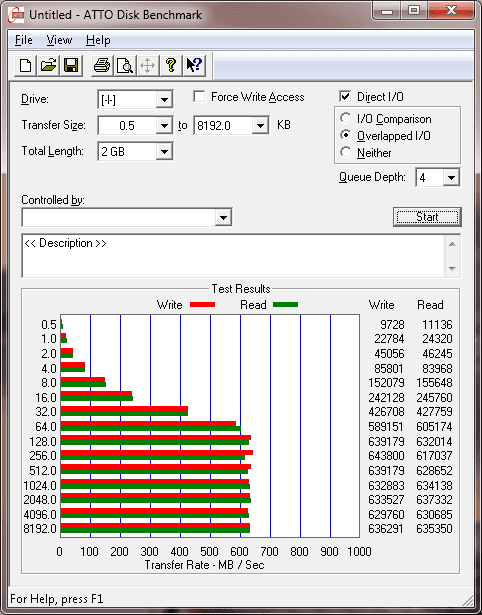Save results with the floppy disk icon

(71, 65)
